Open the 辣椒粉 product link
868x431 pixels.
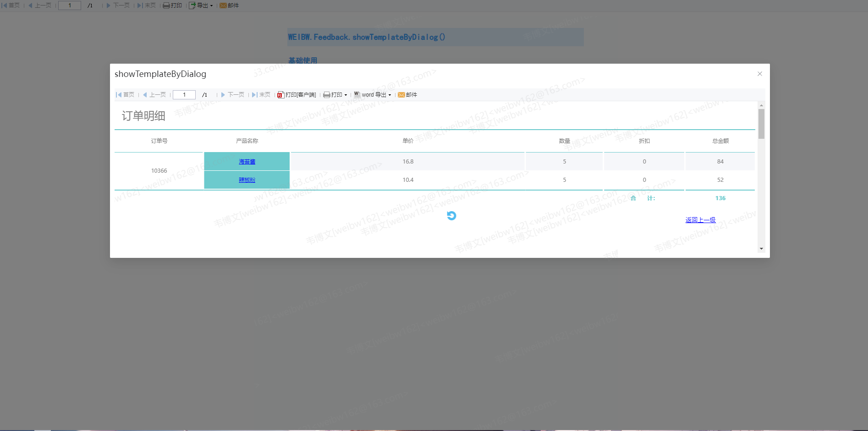pyautogui.click(x=247, y=180)
